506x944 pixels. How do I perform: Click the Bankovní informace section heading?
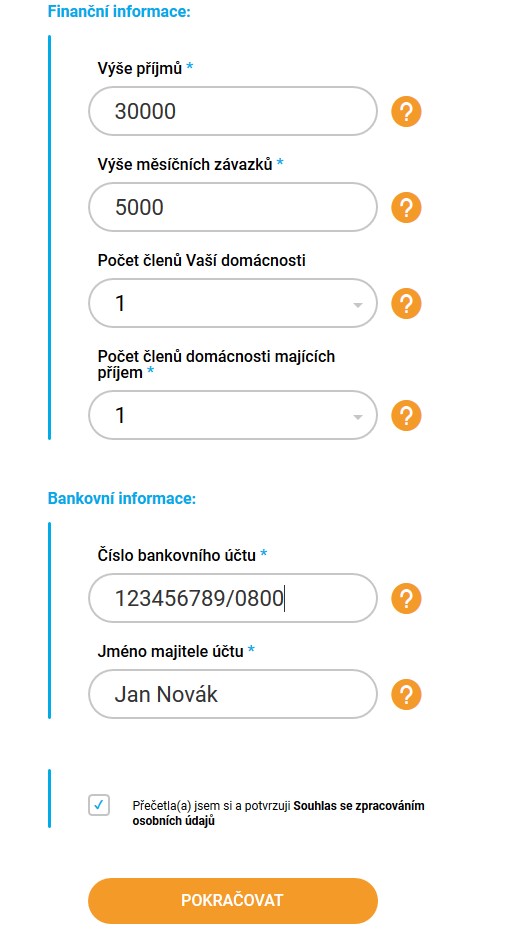(122, 499)
